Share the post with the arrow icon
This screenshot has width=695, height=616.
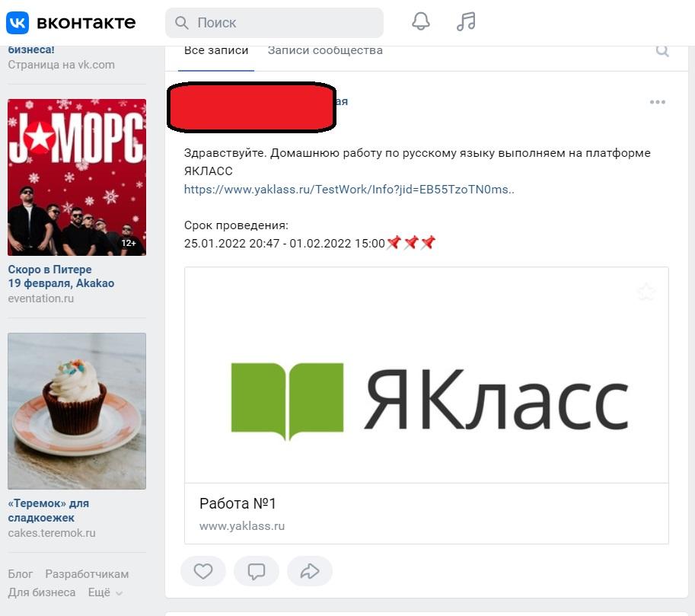pos(309,571)
